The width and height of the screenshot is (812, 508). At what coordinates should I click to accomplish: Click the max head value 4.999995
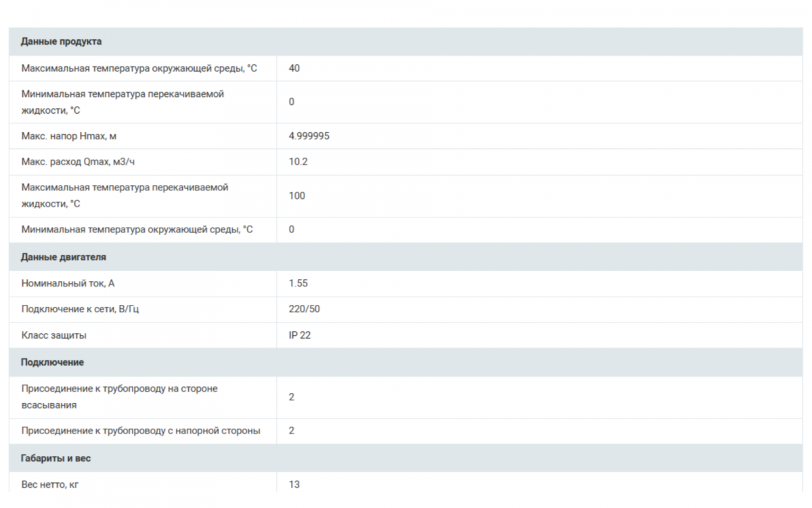click(x=309, y=136)
